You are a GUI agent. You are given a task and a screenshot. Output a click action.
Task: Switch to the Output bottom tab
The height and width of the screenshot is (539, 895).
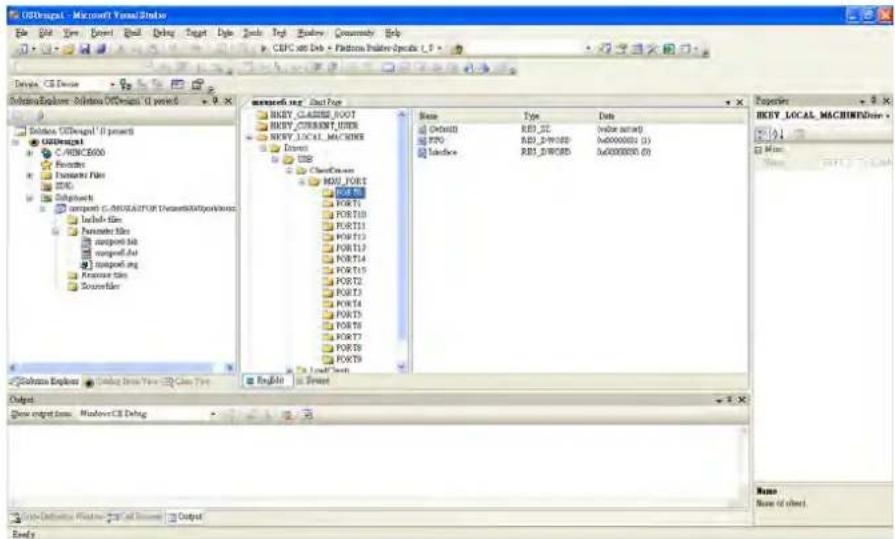point(185,517)
